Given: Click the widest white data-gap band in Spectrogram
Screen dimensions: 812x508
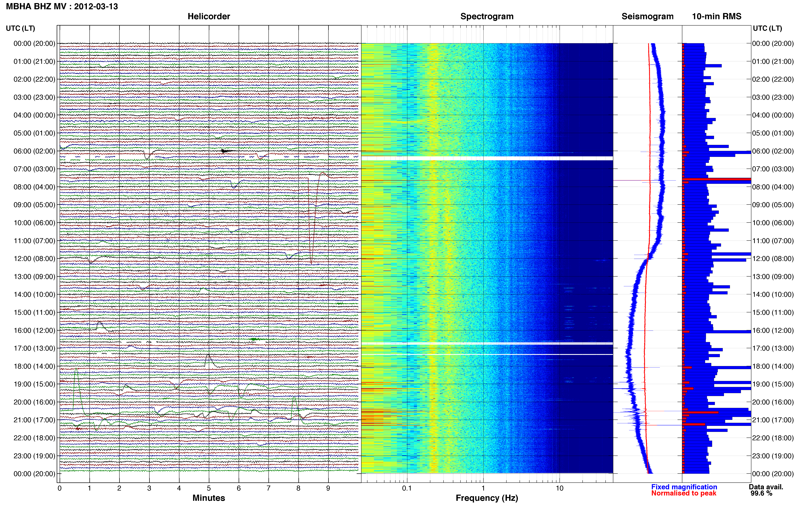Looking at the screenshot, I should pos(487,158).
